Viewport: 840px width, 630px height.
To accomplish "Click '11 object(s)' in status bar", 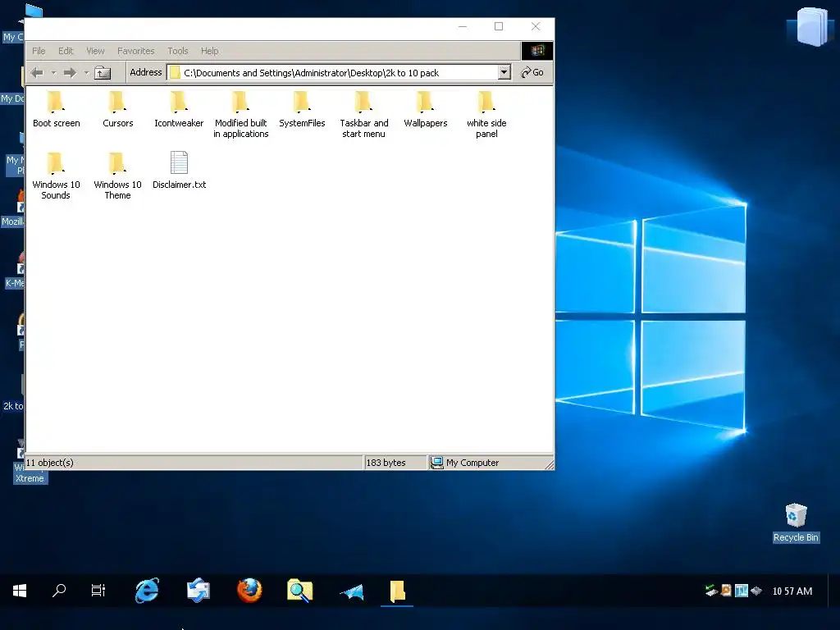I will tap(50, 463).
